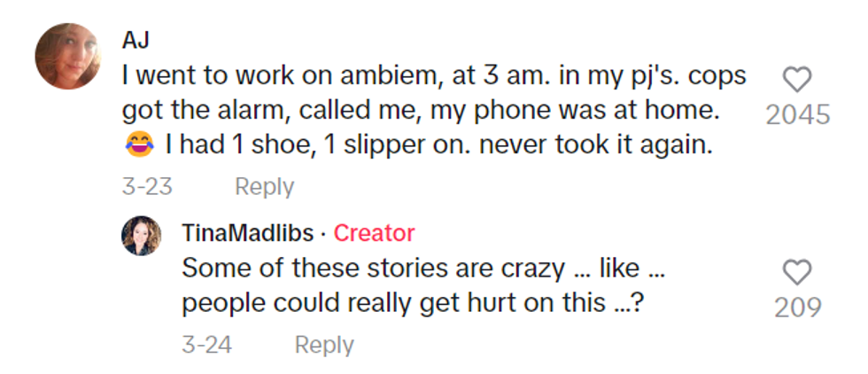
Task: Select the 3-24 reply date
Action: (207, 345)
